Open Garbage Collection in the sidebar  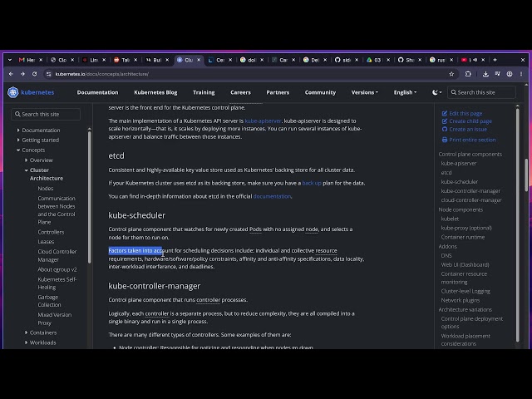49,301
